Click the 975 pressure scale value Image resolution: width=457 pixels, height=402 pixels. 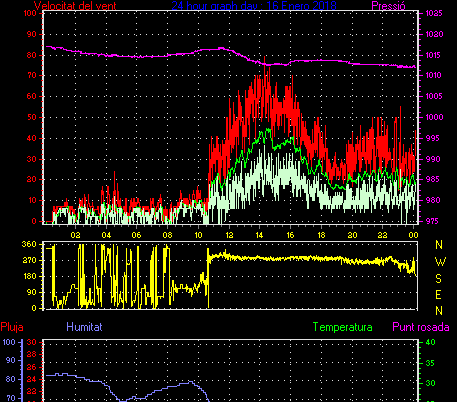pyautogui.click(x=432, y=221)
